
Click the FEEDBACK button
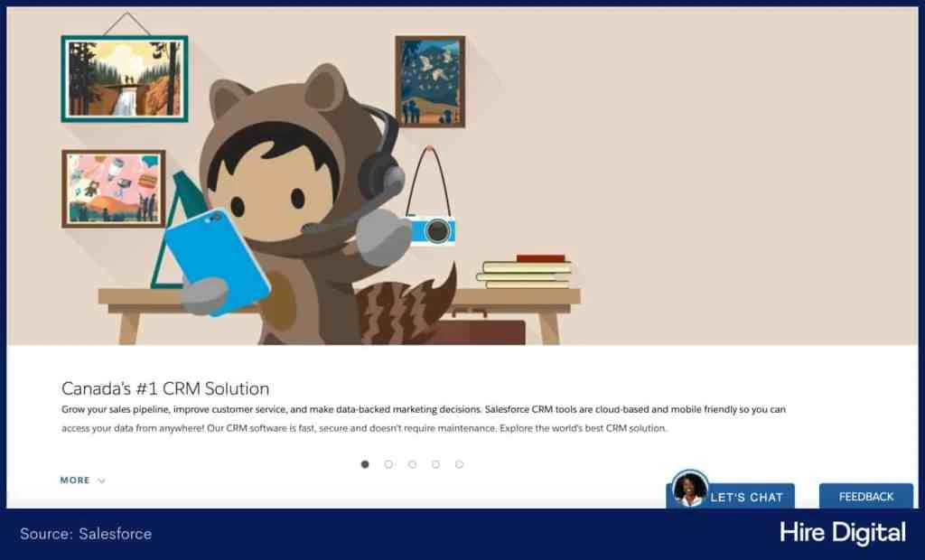coord(864,496)
